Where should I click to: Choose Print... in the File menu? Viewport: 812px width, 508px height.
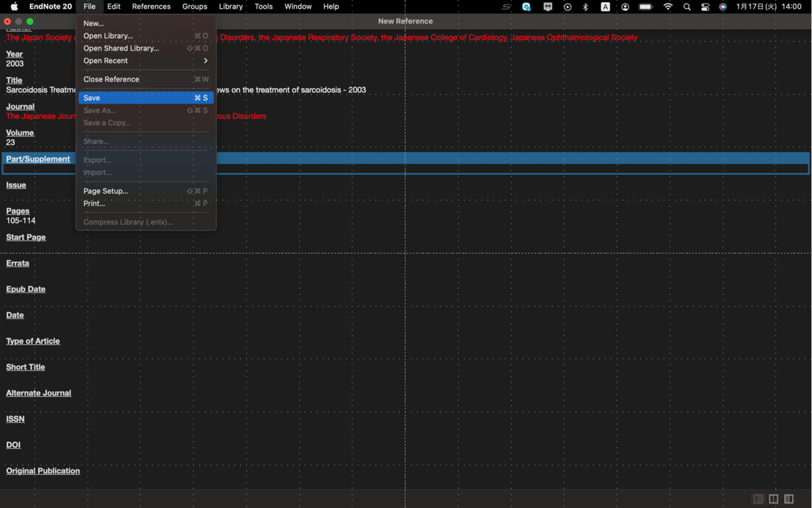pos(146,203)
